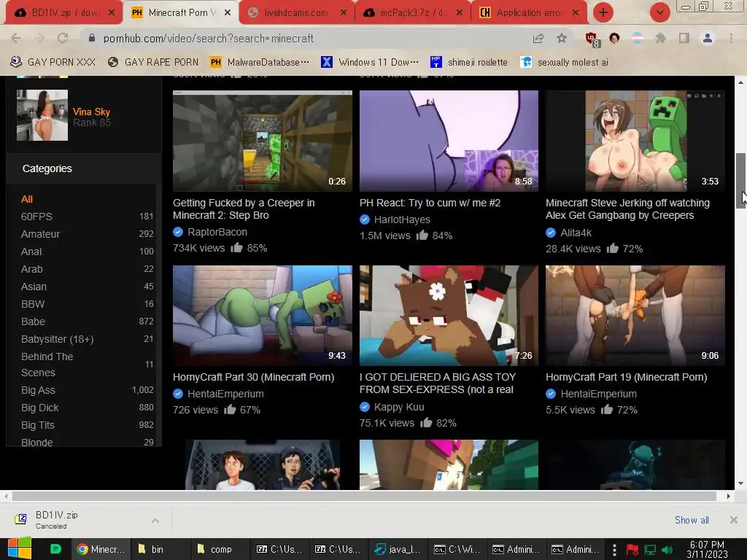Bookmark this page with the star icon

click(x=562, y=38)
